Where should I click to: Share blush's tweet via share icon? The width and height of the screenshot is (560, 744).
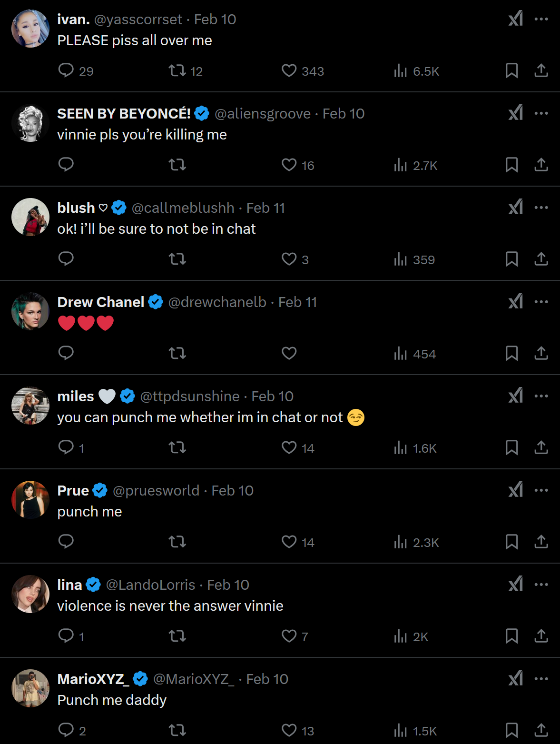point(541,259)
